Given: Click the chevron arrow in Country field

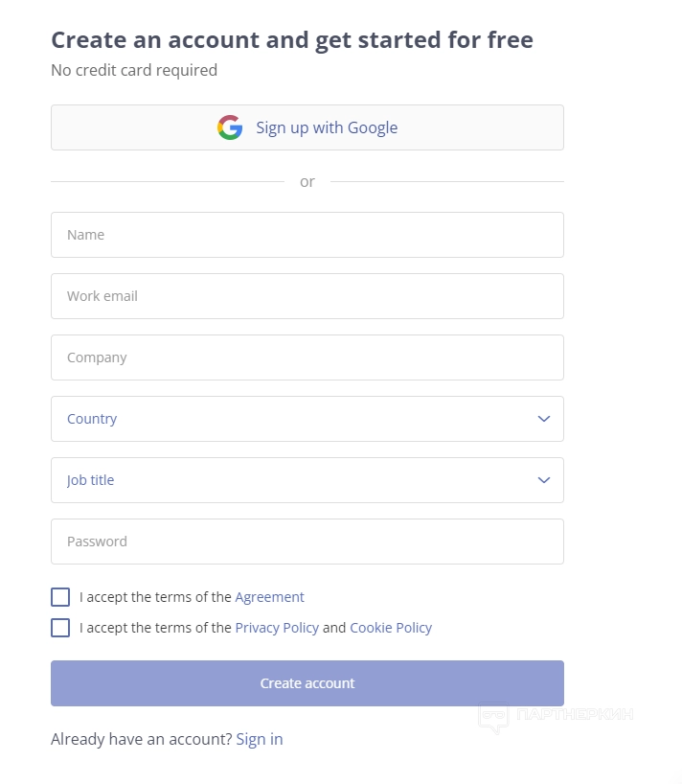Looking at the screenshot, I should point(544,419).
